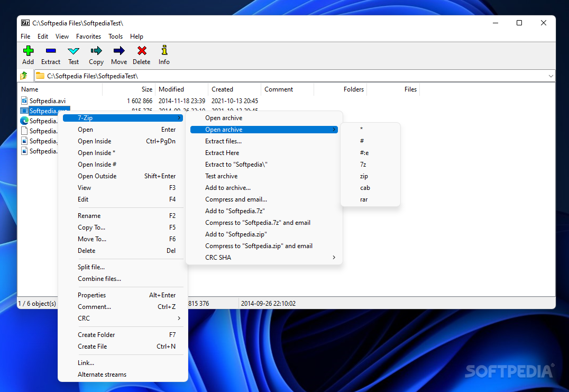Select the rar archive type option
The width and height of the screenshot is (569, 392).
[371, 199]
